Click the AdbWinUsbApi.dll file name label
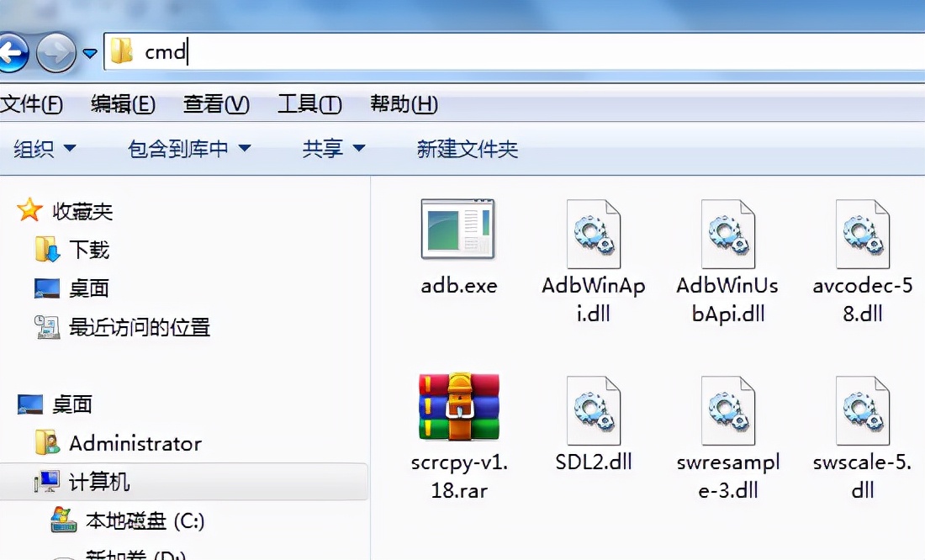Viewport: 925px width, 560px height. 727,299
